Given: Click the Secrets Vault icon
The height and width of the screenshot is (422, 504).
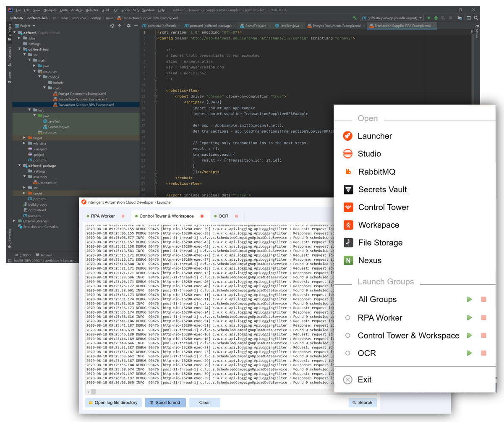Looking at the screenshot, I should tap(348, 189).
